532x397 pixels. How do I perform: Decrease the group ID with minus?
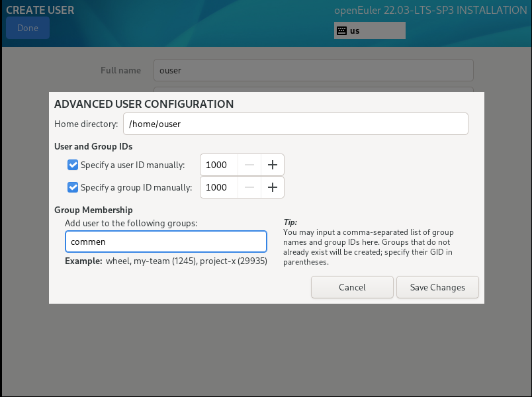coord(249,187)
